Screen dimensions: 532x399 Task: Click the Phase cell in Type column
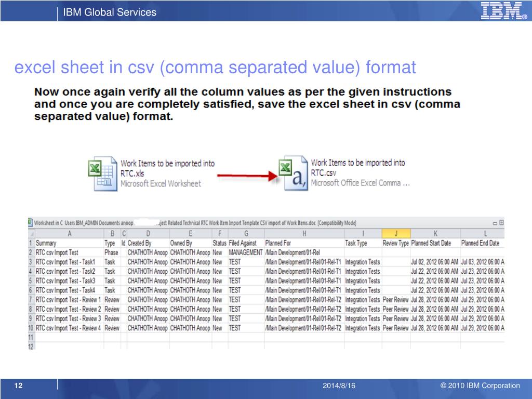pyautogui.click(x=112, y=252)
